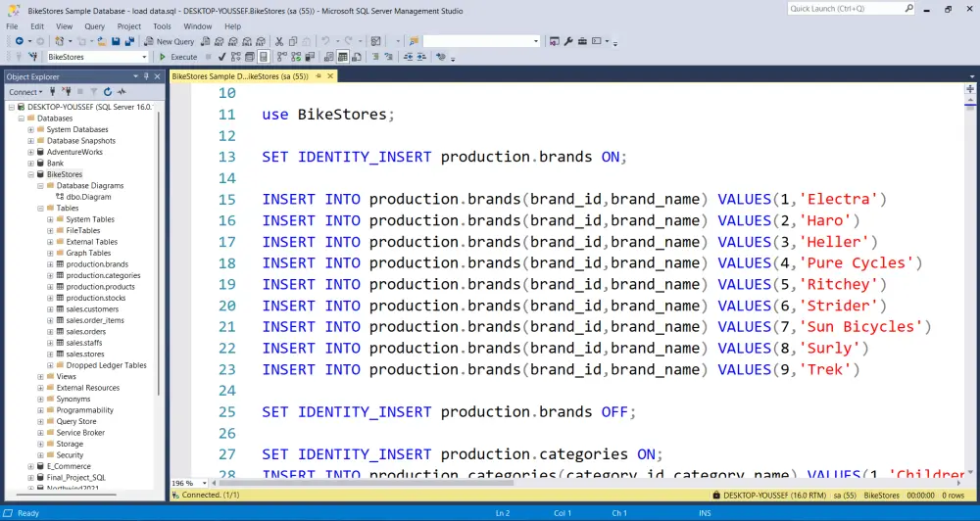Click the Open File folder icon
The image size is (980, 521).
pyautogui.click(x=101, y=41)
